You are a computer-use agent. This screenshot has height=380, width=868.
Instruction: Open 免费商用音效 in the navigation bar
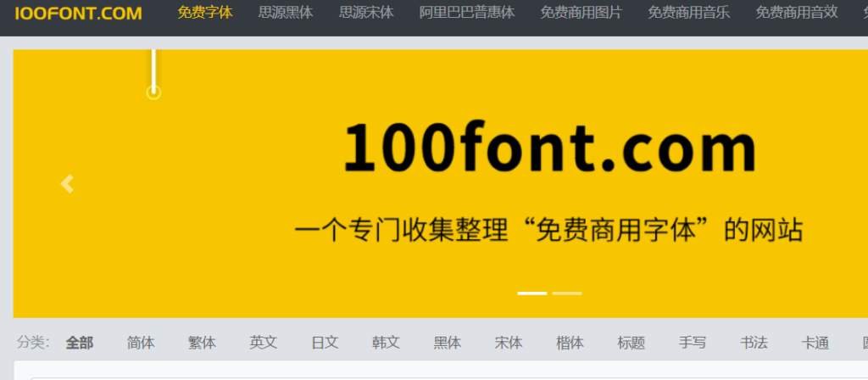point(797,13)
